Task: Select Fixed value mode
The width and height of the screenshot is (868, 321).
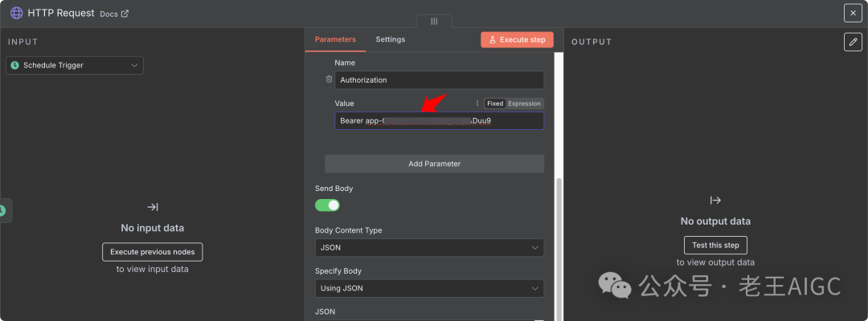Action: coord(495,104)
